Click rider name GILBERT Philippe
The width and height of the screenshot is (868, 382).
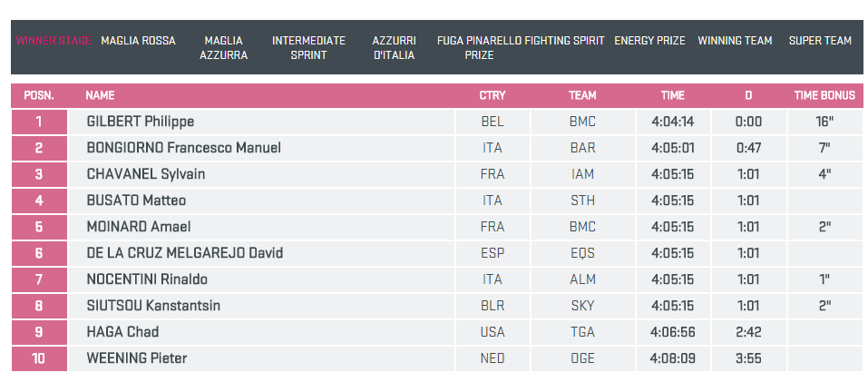tap(140, 122)
